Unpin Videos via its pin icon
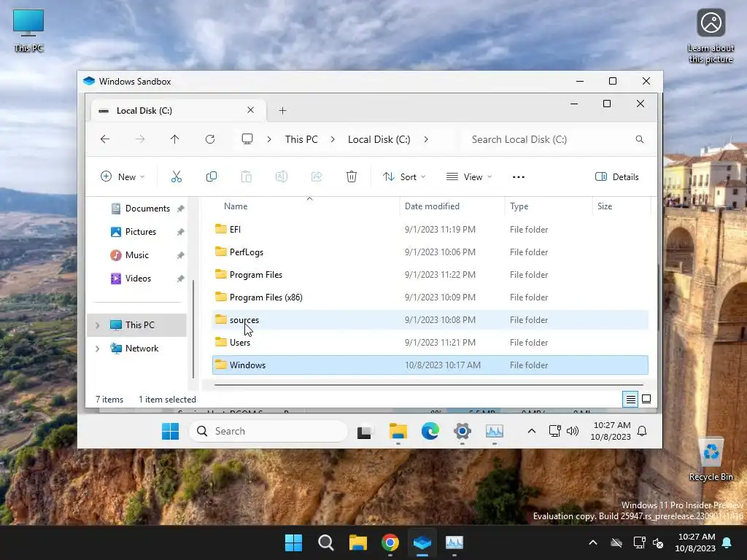 click(181, 279)
